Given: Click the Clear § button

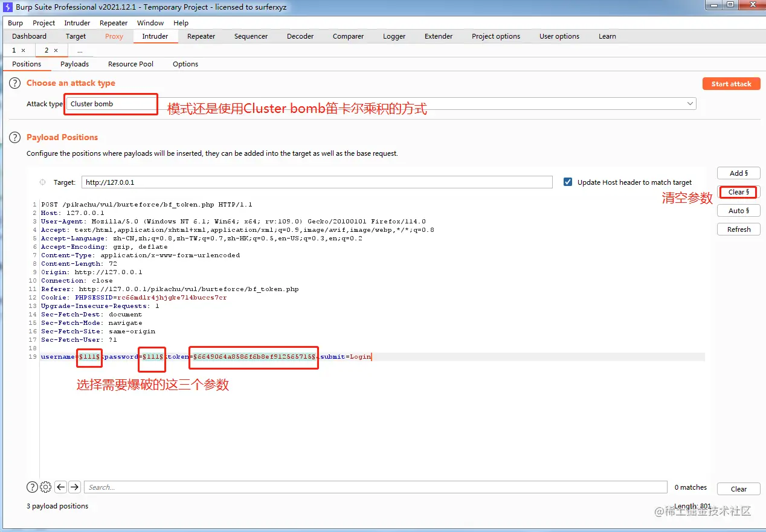Looking at the screenshot, I should (739, 192).
